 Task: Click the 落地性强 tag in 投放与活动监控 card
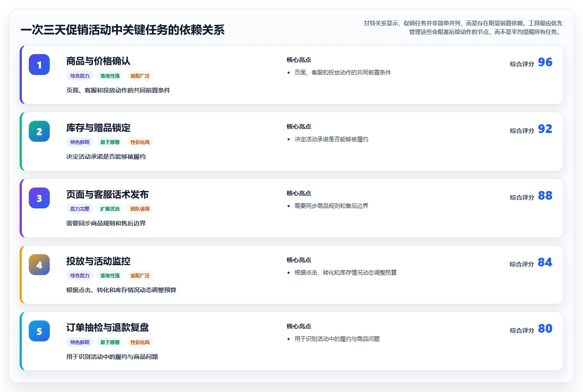click(110, 276)
